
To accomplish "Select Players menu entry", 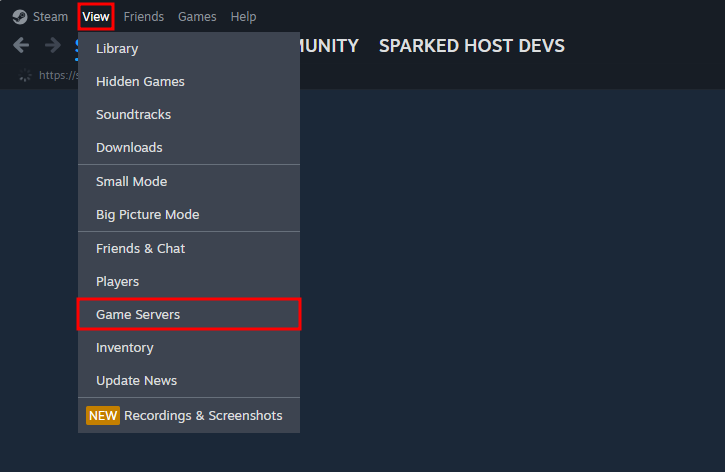I will [189, 282].
